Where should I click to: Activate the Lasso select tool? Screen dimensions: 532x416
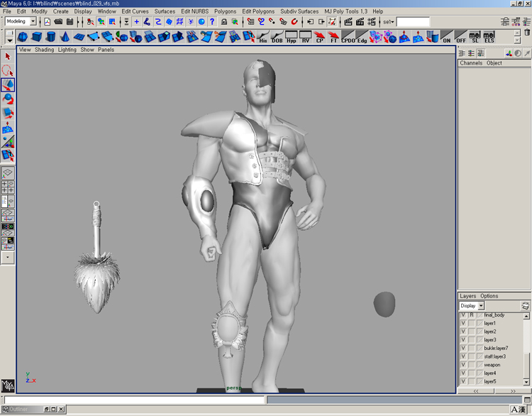tap(8, 70)
